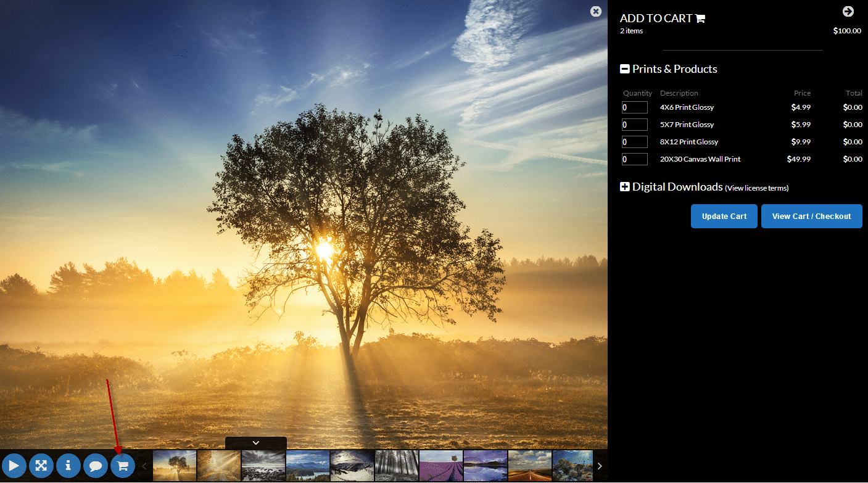Click the Prints & Products heading text

675,69
